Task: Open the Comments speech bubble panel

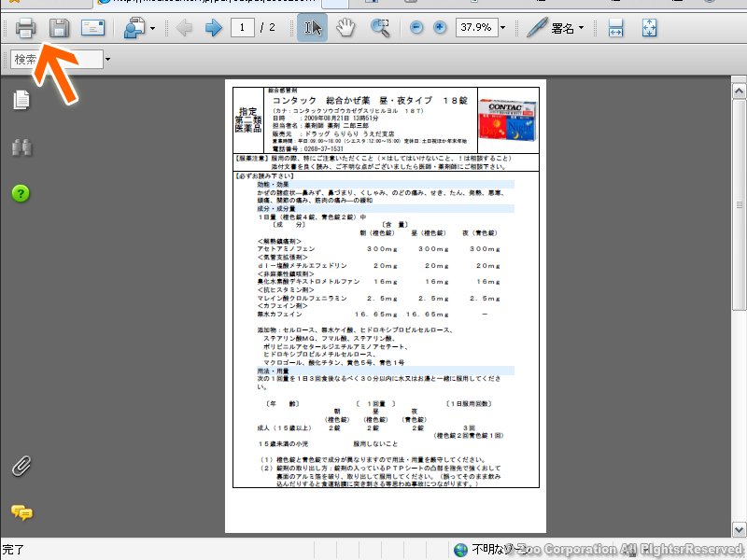Action: 21,512
